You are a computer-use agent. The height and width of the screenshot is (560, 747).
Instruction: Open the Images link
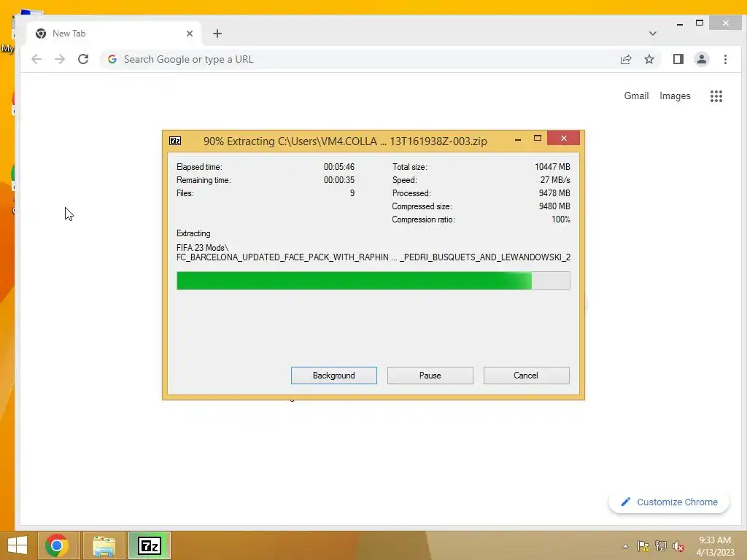click(x=675, y=96)
